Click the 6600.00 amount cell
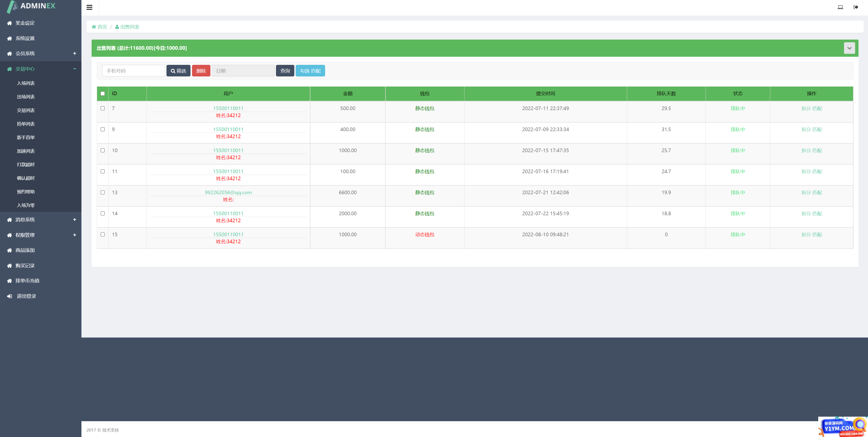 coord(347,193)
